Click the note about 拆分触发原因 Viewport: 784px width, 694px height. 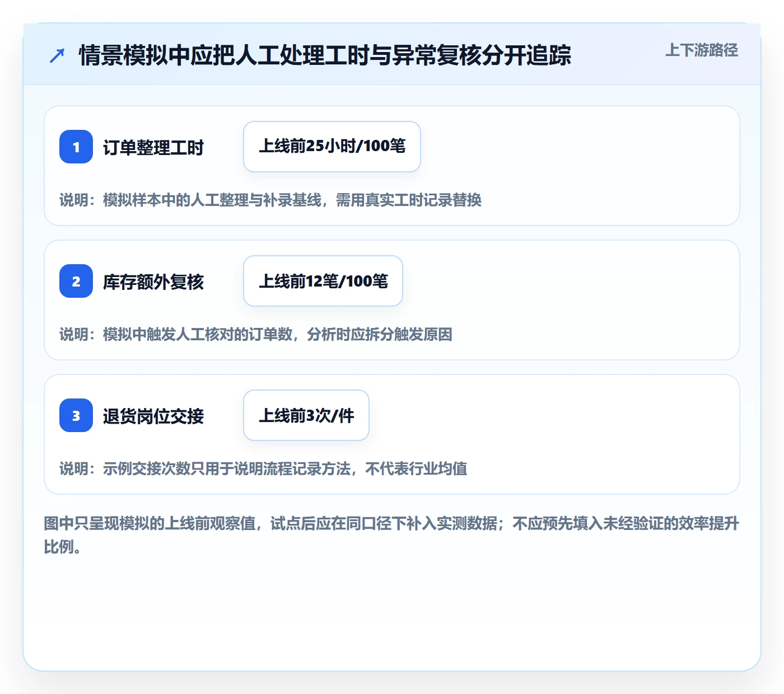coord(256,335)
